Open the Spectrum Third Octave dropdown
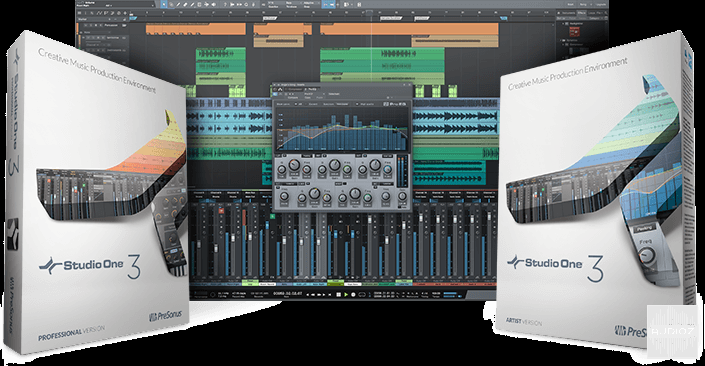This screenshot has height=366, width=705. (x=342, y=104)
